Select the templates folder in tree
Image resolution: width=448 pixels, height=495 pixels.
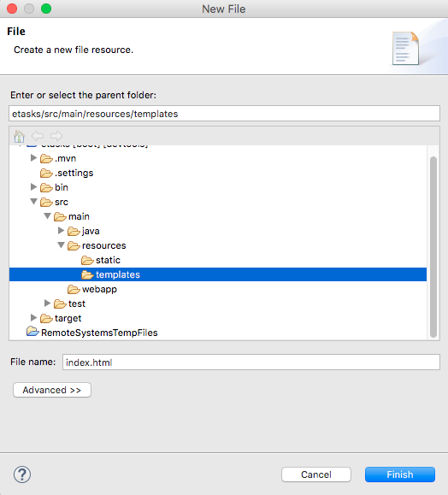218,274
